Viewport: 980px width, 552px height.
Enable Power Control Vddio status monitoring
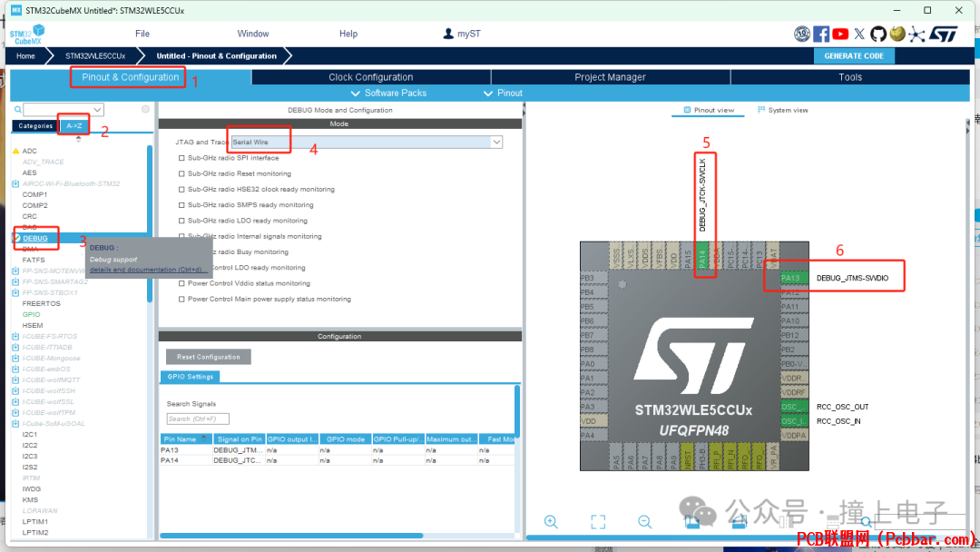click(181, 283)
